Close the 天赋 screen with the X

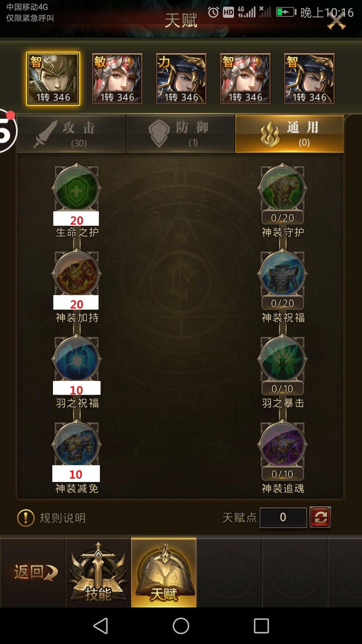pyautogui.click(x=336, y=21)
